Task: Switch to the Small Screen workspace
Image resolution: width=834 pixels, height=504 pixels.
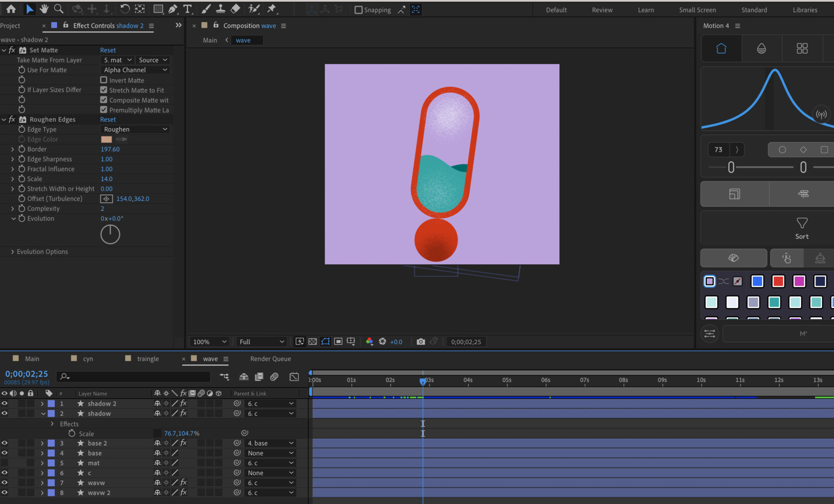Action: pos(697,10)
